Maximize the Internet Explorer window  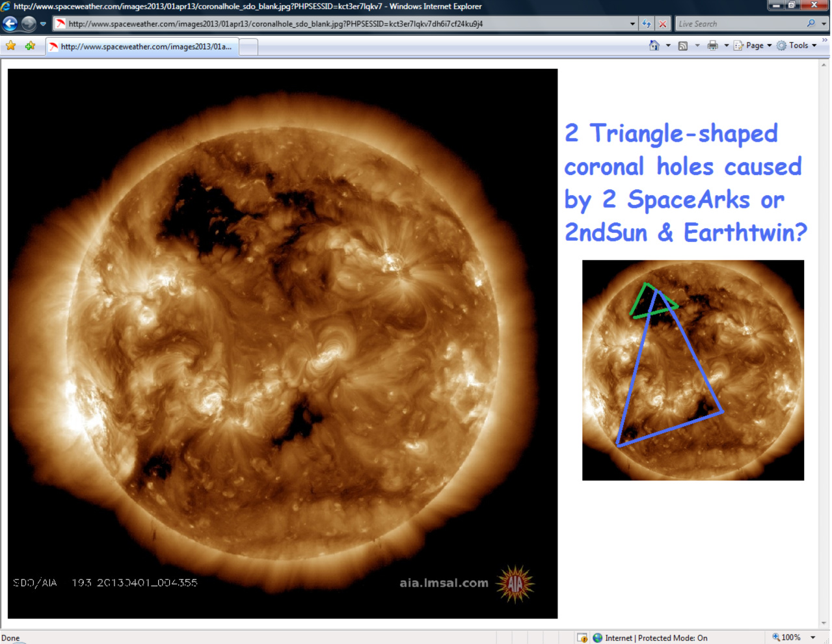pos(792,5)
